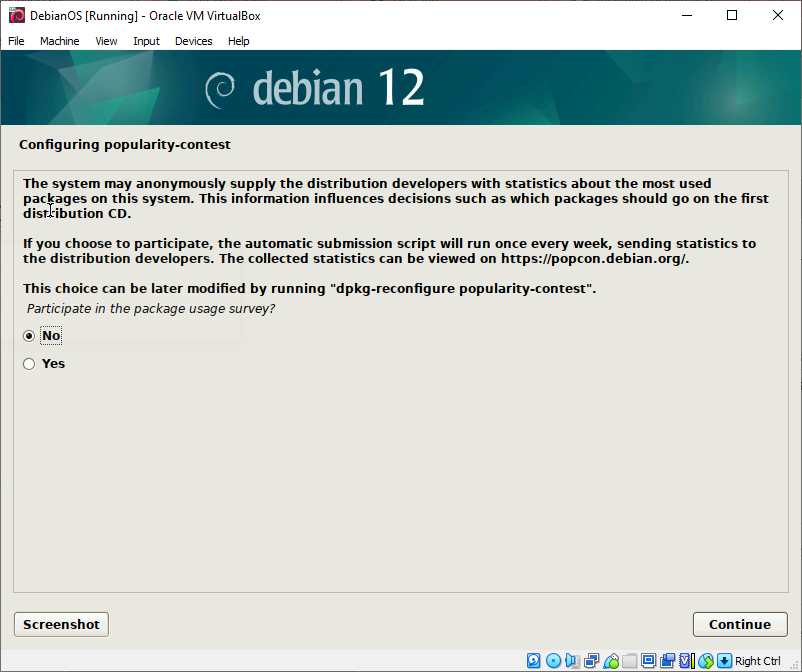Click the Debian swirl logo

click(220, 90)
